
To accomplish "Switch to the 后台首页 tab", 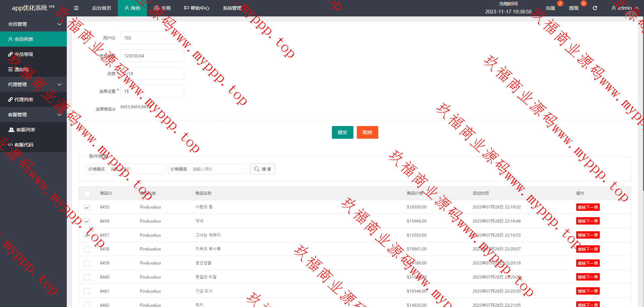I will (101, 8).
